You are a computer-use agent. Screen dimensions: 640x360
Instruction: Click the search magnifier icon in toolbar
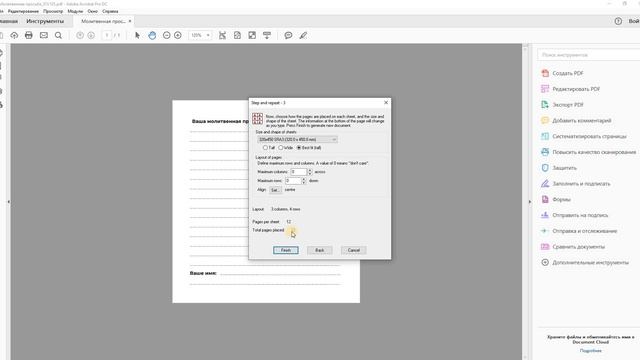click(58, 36)
